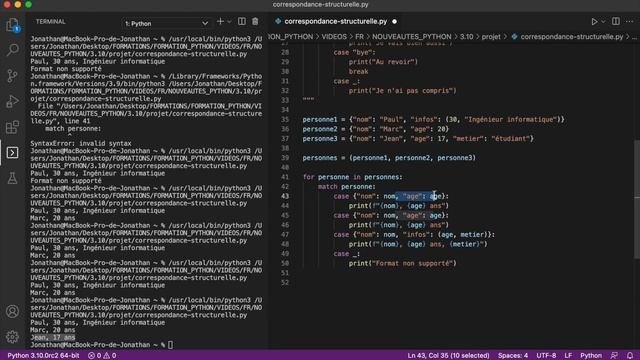The image size is (640, 360).
Task: Select the correspondance-structurelle.py editor tab
Action: click(336, 21)
